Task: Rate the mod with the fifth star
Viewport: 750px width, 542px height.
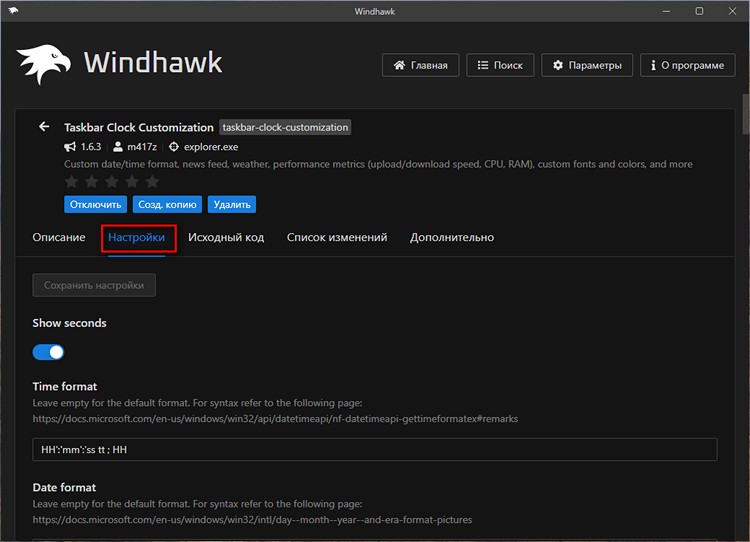Action: [152, 182]
